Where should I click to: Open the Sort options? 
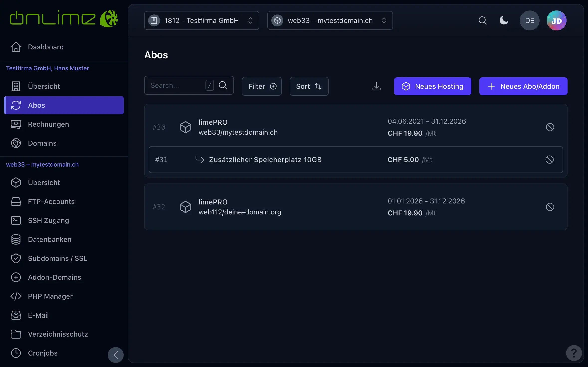click(309, 86)
